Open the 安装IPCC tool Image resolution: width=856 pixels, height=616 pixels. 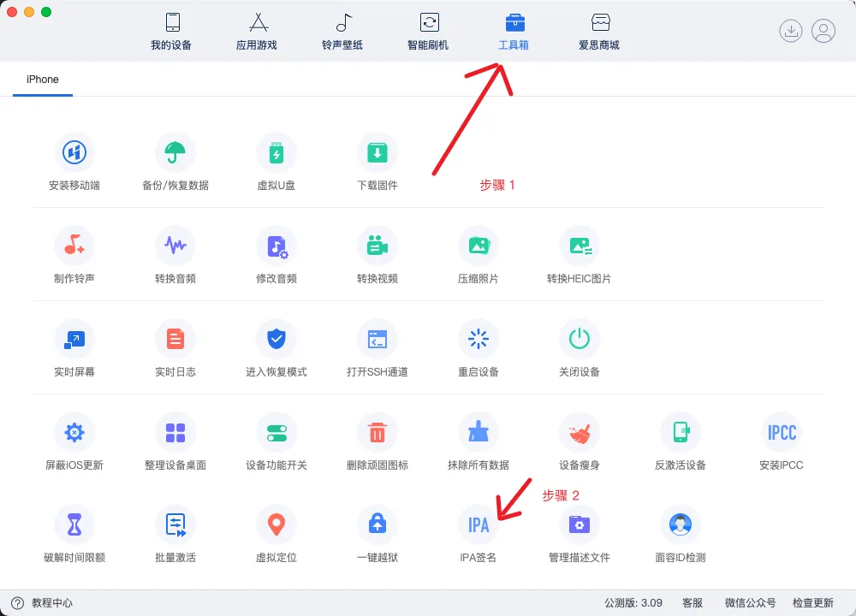coord(782,432)
